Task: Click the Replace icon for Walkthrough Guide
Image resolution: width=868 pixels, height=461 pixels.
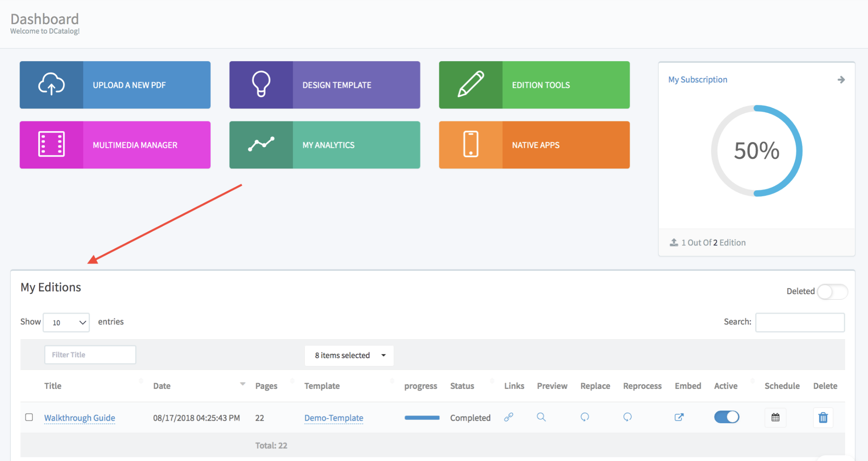Action: pos(585,417)
